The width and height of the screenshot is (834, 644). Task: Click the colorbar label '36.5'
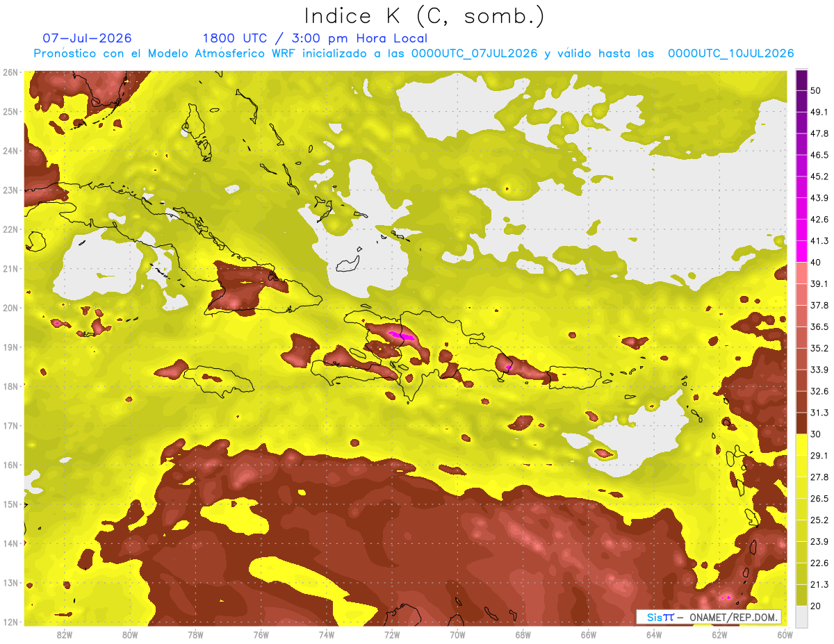819,327
